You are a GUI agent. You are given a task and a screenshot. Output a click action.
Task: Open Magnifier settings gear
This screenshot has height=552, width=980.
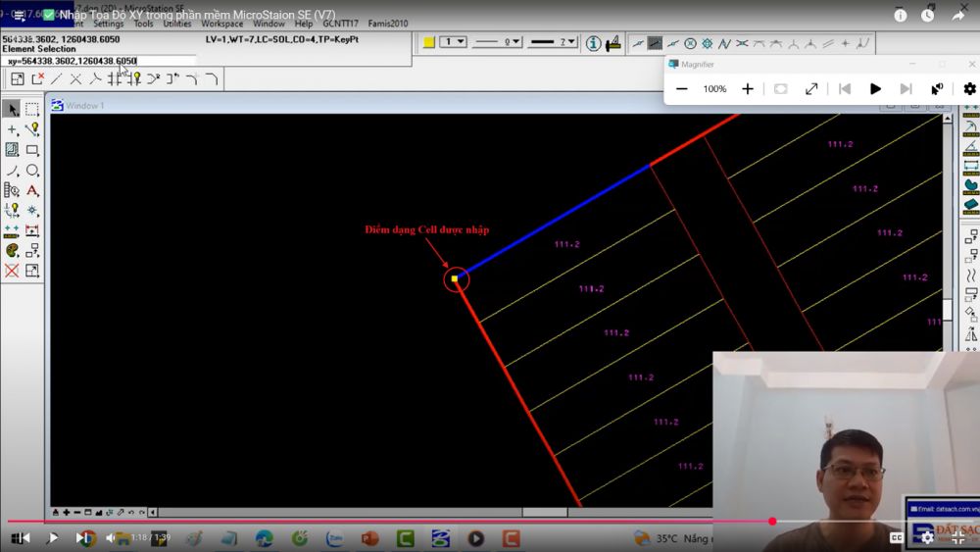click(x=969, y=89)
